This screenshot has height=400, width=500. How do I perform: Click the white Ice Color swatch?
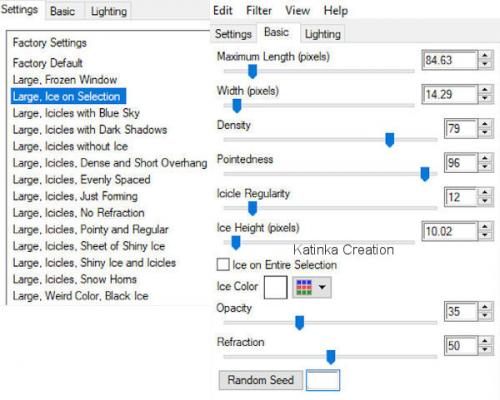[x=276, y=287]
